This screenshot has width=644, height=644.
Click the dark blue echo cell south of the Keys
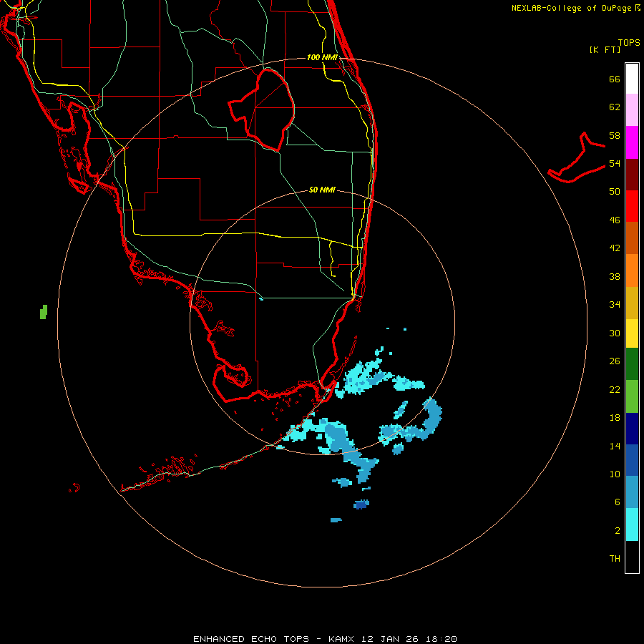click(361, 504)
